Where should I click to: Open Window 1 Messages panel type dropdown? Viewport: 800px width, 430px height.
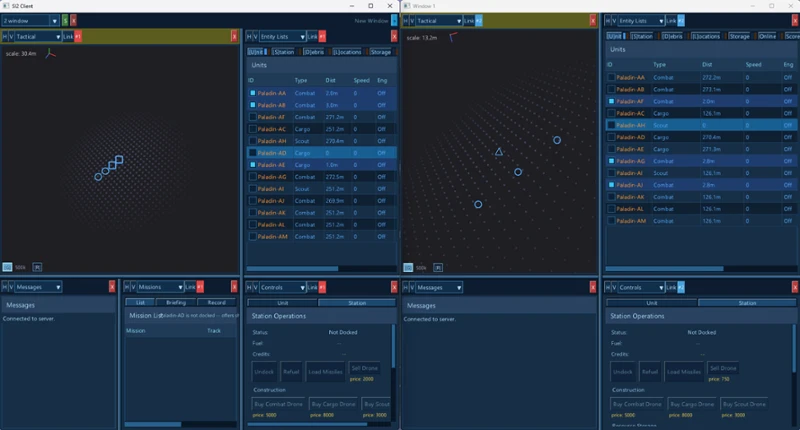pos(439,287)
